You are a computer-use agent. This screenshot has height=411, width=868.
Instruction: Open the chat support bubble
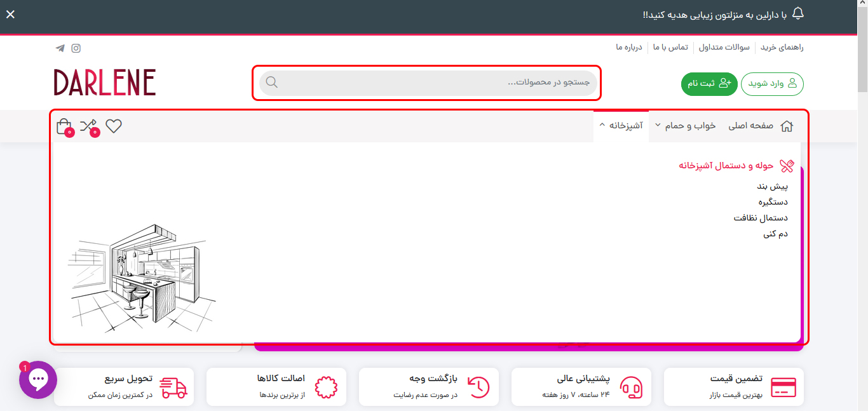tap(38, 379)
